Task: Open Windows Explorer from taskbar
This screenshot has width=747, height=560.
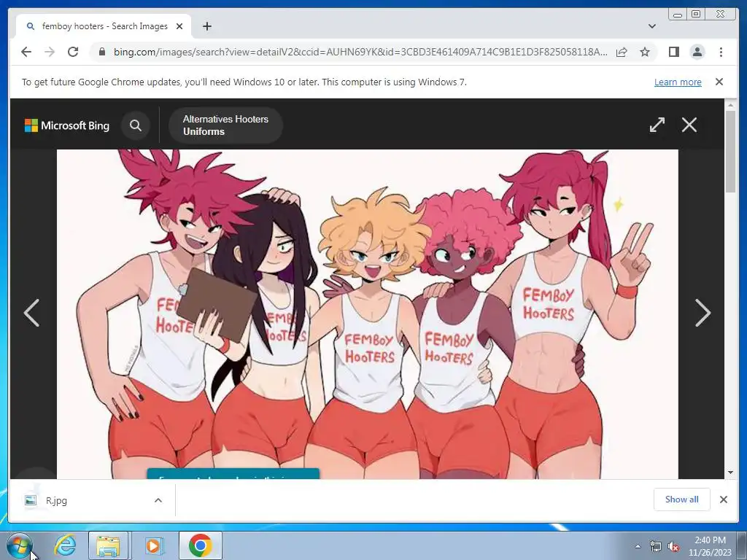Action: (108, 545)
